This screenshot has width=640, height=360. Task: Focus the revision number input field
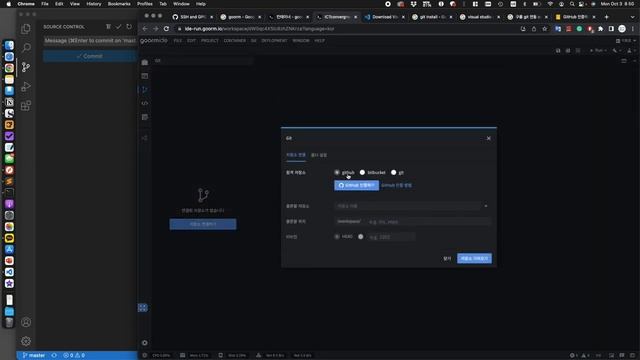(x=391, y=237)
